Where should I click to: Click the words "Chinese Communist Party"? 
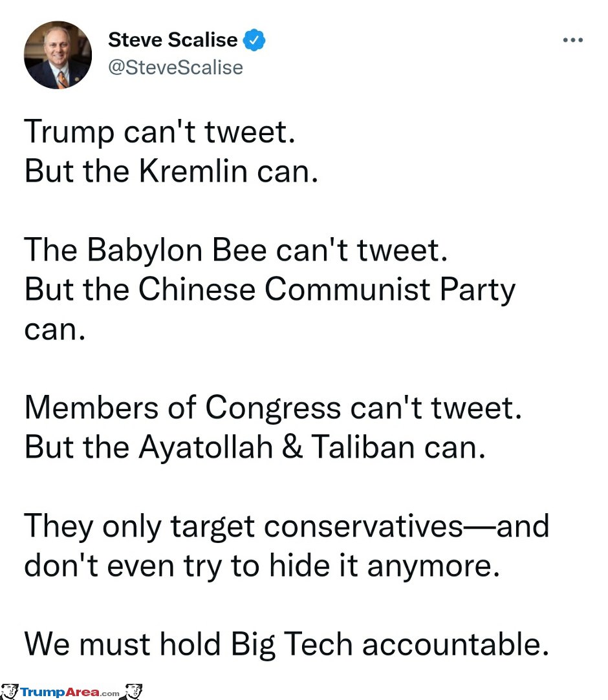click(x=327, y=290)
